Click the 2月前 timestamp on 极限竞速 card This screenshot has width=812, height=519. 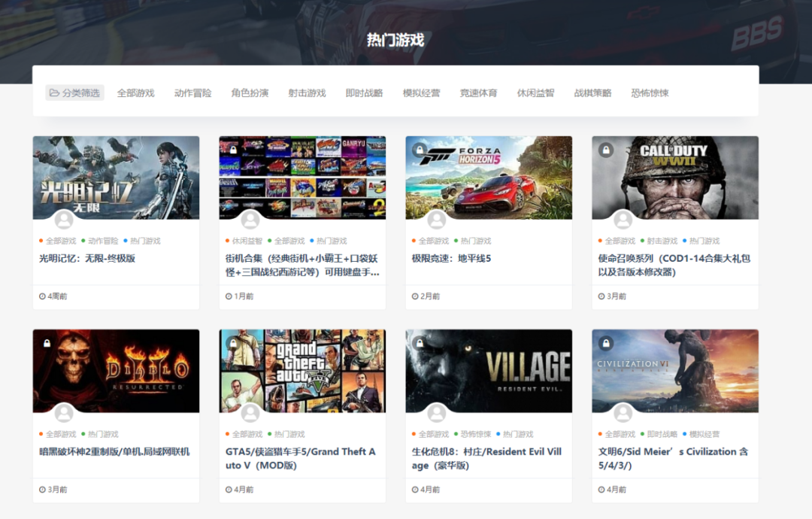coord(426,296)
